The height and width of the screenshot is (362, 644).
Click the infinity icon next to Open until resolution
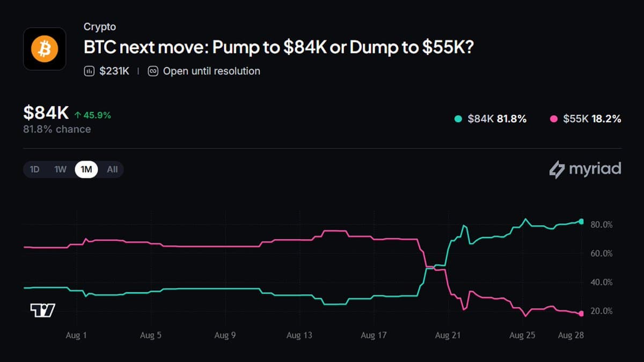(x=153, y=71)
